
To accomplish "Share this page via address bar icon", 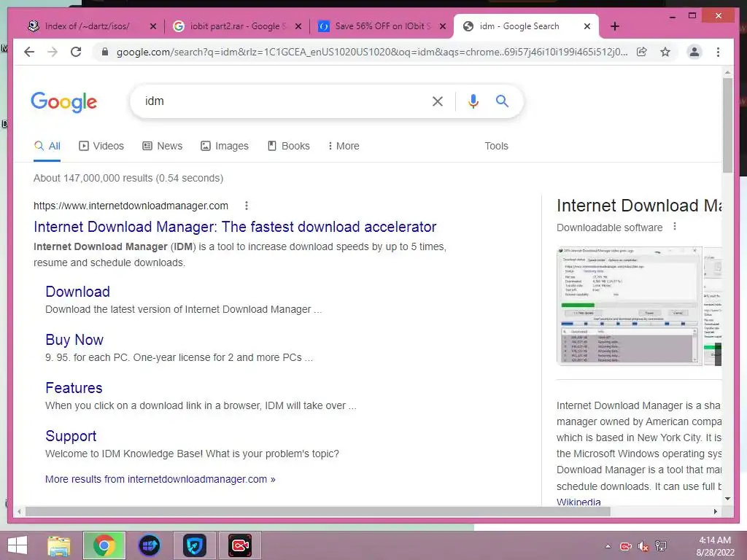I will click(x=642, y=52).
